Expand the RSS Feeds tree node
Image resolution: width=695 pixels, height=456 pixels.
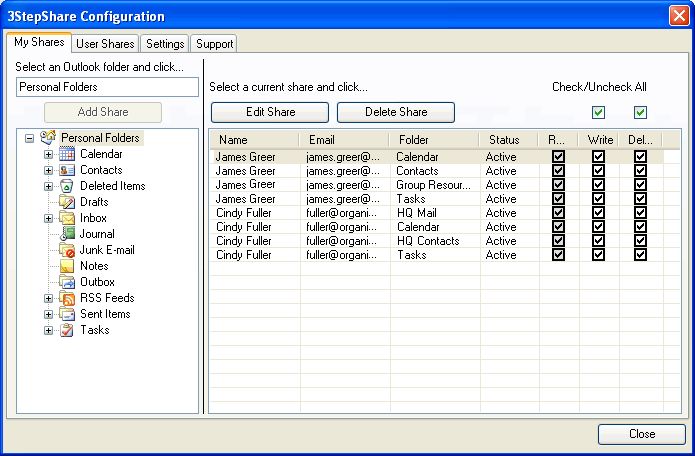(48, 298)
